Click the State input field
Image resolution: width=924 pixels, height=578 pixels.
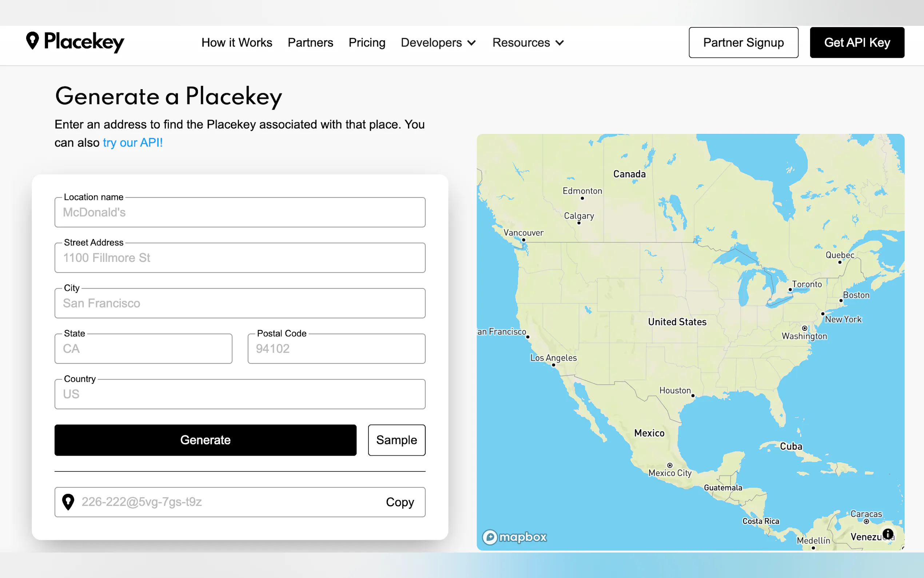click(143, 349)
